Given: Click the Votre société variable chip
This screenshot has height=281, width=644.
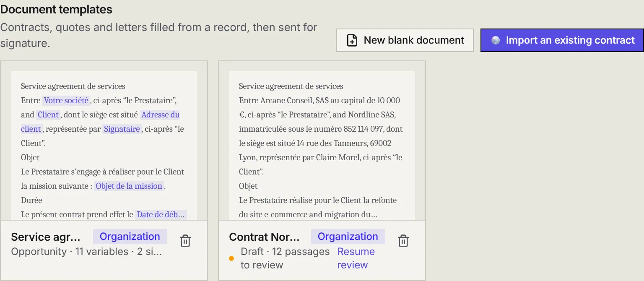Looking at the screenshot, I should tap(66, 100).
